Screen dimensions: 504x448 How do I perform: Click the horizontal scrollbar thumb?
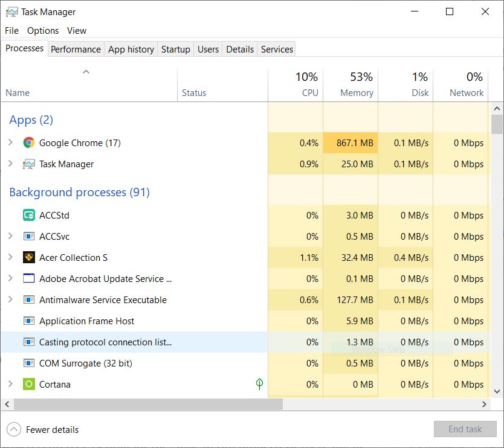[148, 405]
